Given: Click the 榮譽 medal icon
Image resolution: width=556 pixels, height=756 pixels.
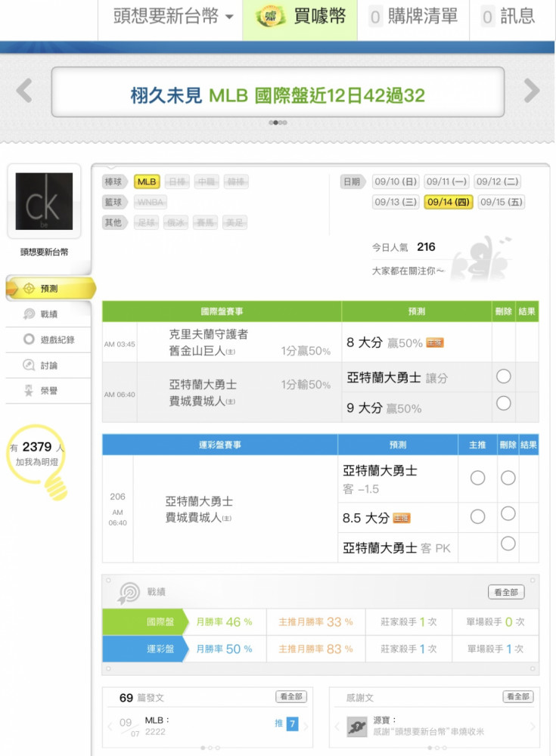Looking at the screenshot, I should click(29, 391).
